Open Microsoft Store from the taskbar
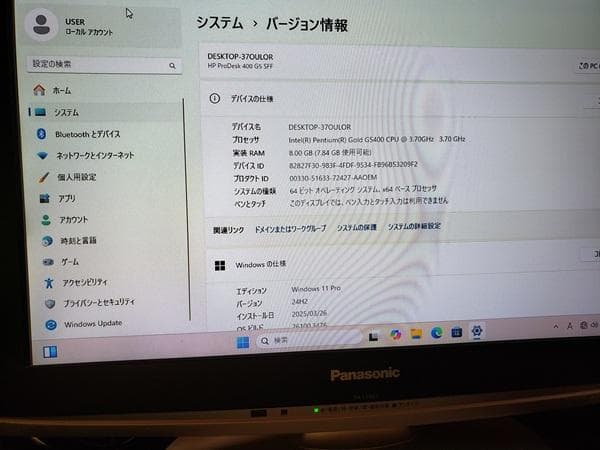This screenshot has height=450, width=600. click(x=456, y=332)
